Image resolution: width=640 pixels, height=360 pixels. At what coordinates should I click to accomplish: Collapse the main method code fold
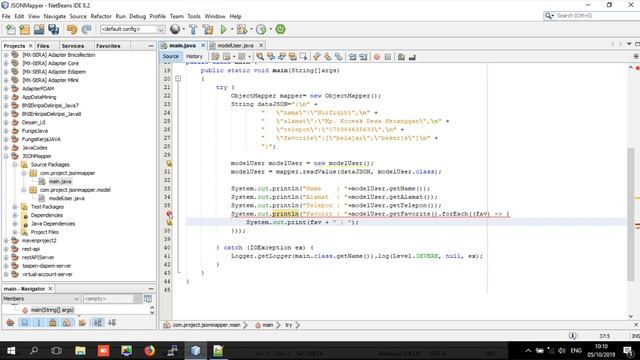[x=178, y=78]
